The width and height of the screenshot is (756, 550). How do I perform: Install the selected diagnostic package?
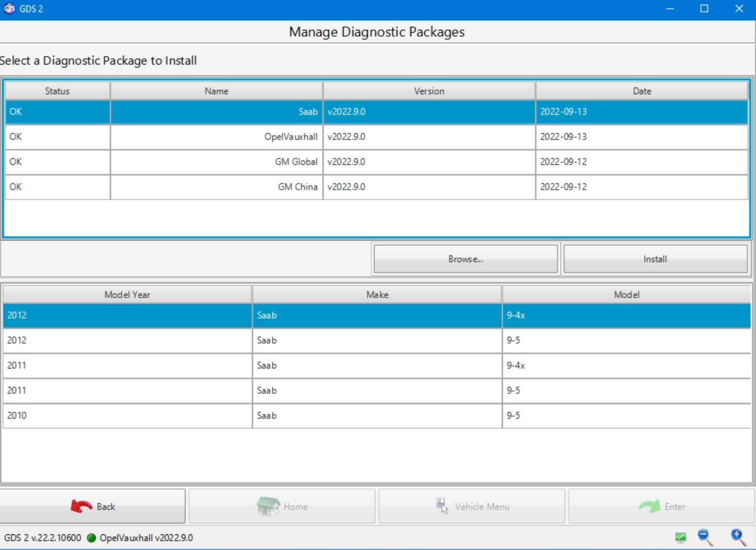point(655,259)
